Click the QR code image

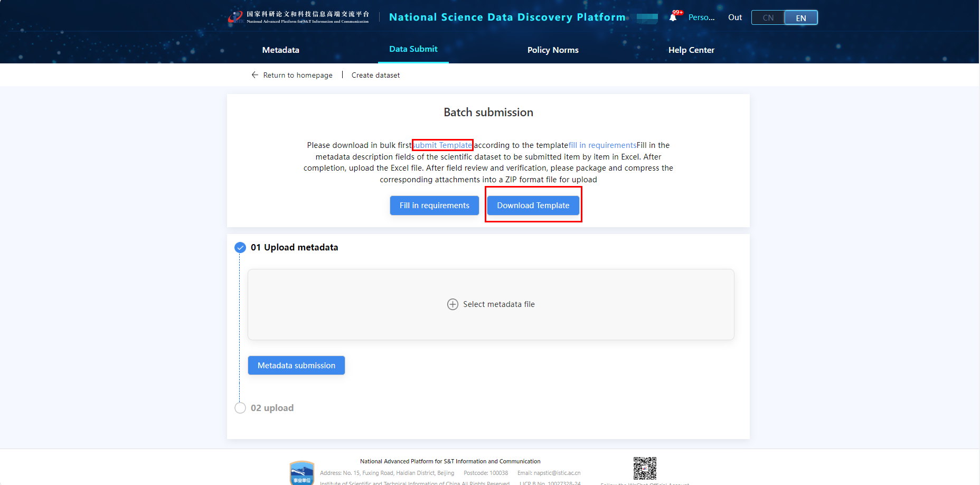645,468
